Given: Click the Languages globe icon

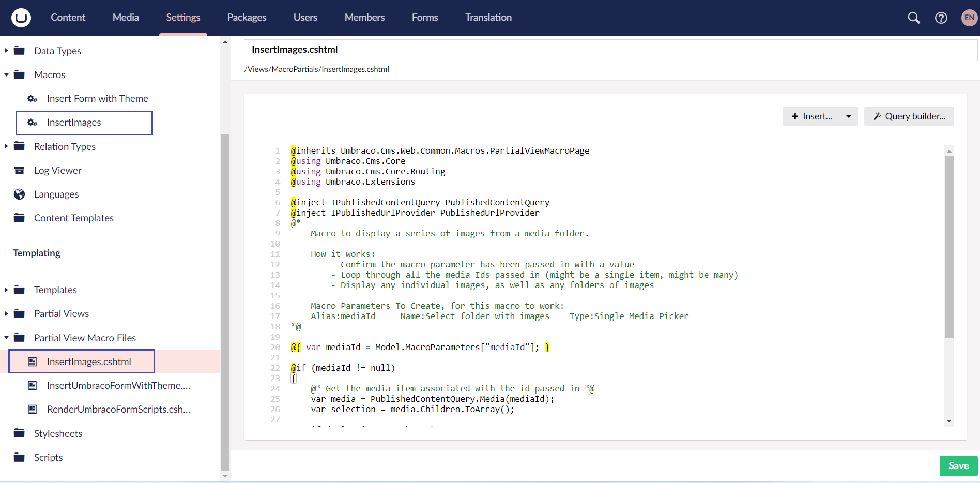Looking at the screenshot, I should coord(20,194).
